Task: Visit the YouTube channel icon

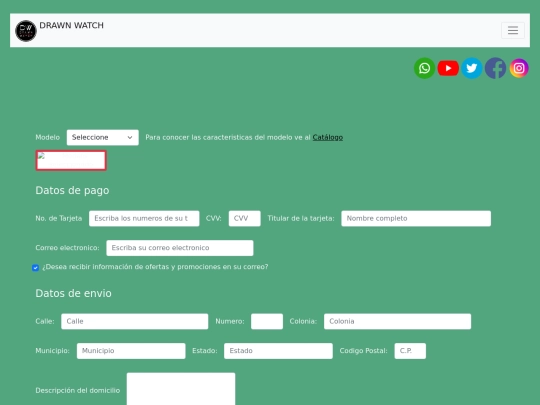Action: [x=448, y=68]
